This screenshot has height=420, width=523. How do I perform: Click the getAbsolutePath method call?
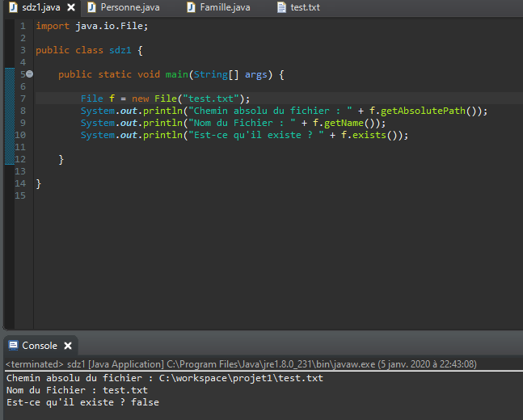pyautogui.click(x=423, y=111)
